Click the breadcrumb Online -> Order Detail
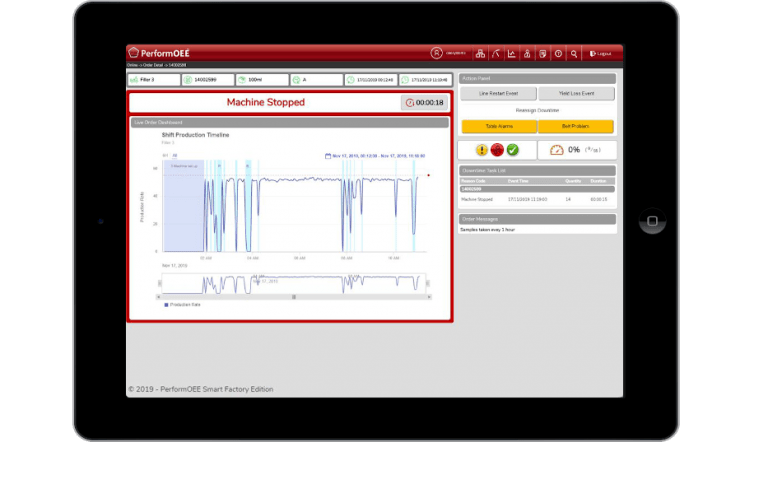 click(156, 65)
